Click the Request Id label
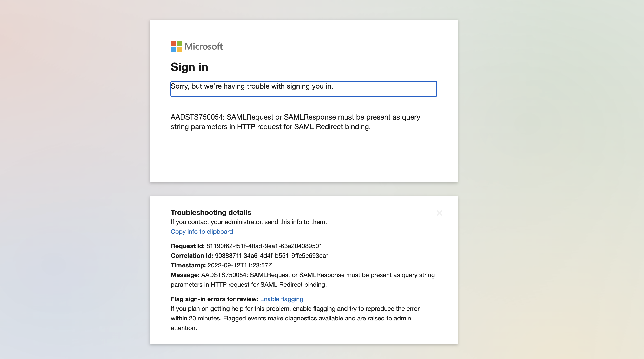644x359 pixels. click(x=188, y=246)
